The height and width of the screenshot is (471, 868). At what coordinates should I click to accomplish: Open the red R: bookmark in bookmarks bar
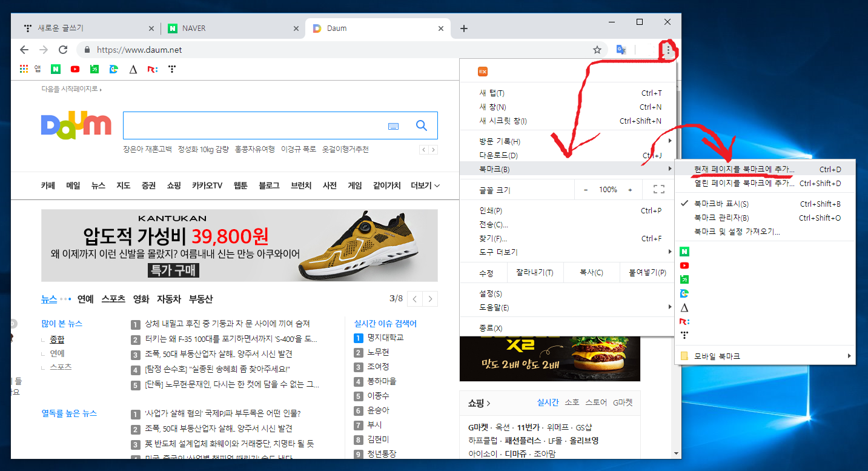153,69
